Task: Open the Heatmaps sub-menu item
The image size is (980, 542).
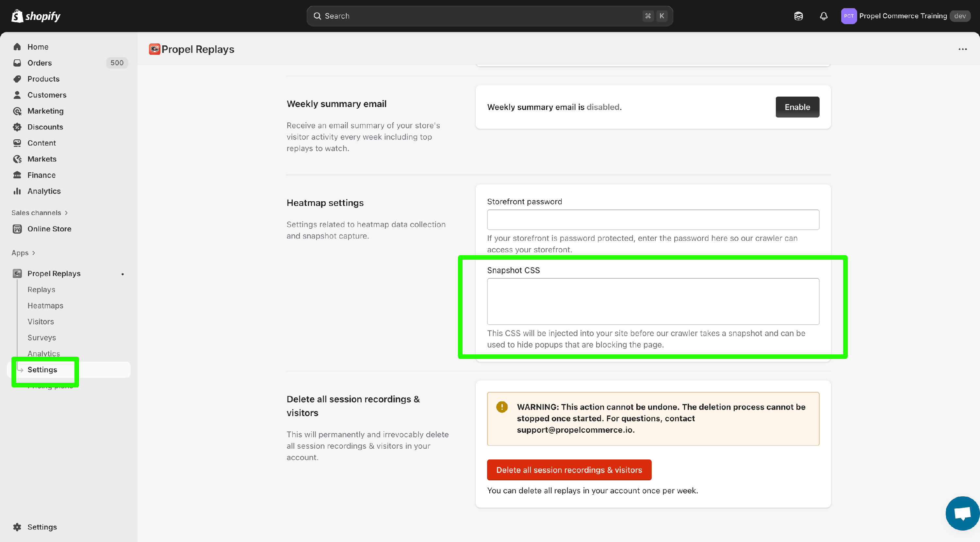Action: point(45,305)
